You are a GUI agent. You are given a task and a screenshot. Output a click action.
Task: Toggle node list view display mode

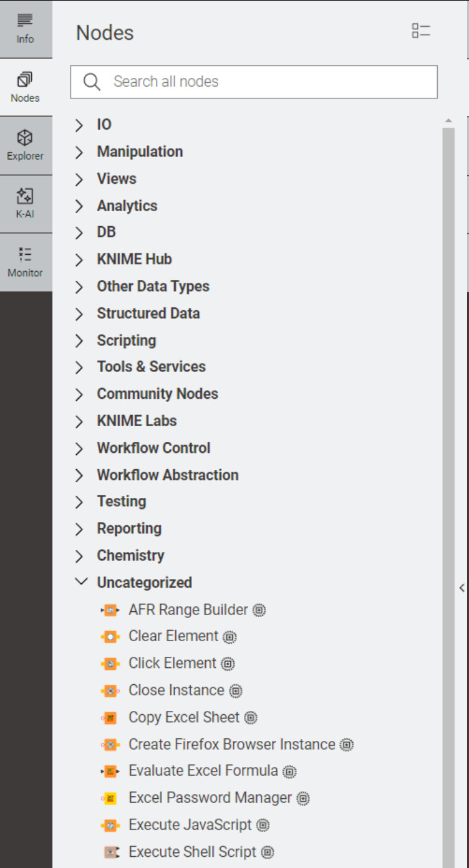click(x=421, y=31)
